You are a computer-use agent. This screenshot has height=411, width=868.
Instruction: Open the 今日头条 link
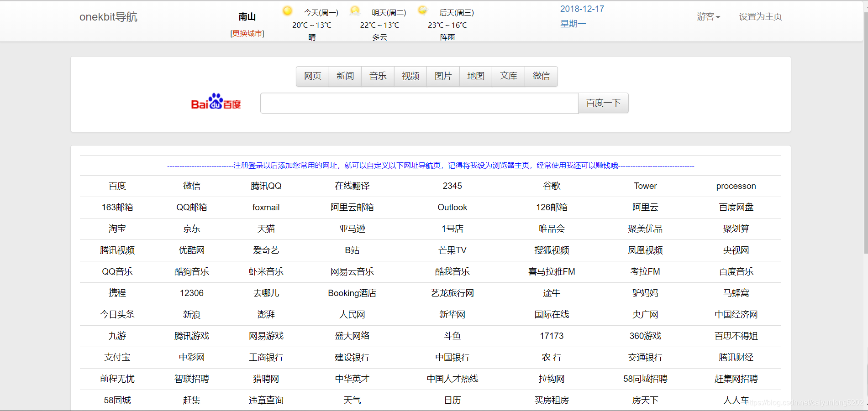117,315
